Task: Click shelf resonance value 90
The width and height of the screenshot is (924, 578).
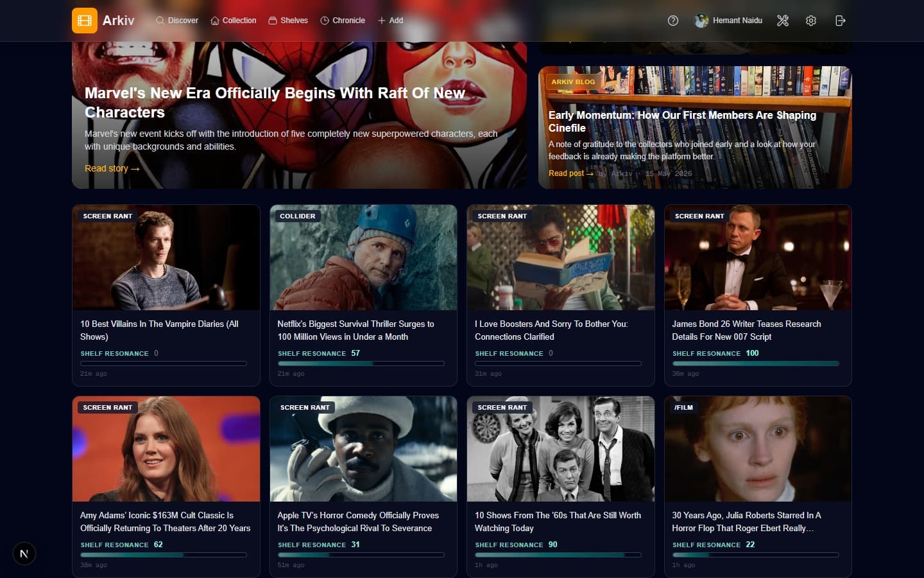Action: coord(552,545)
